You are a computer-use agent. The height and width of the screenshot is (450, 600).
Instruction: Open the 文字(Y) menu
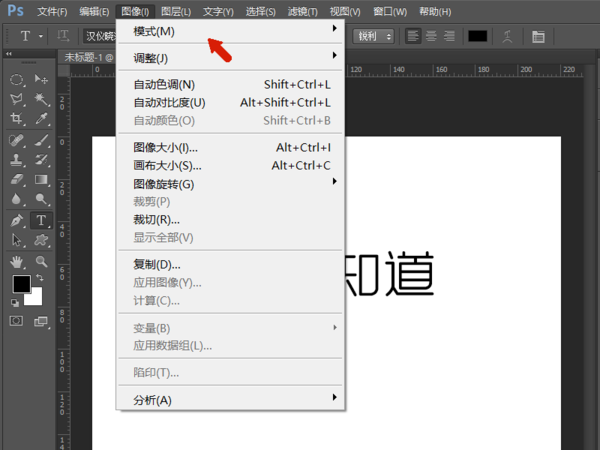(x=218, y=11)
